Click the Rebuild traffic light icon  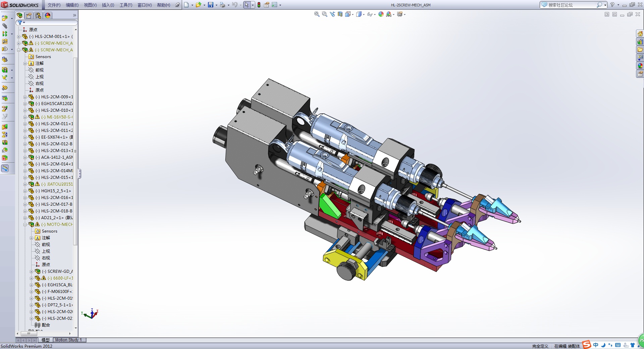coord(259,5)
